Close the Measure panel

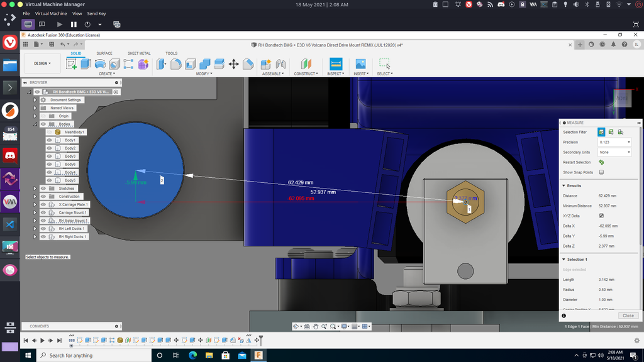click(628, 315)
